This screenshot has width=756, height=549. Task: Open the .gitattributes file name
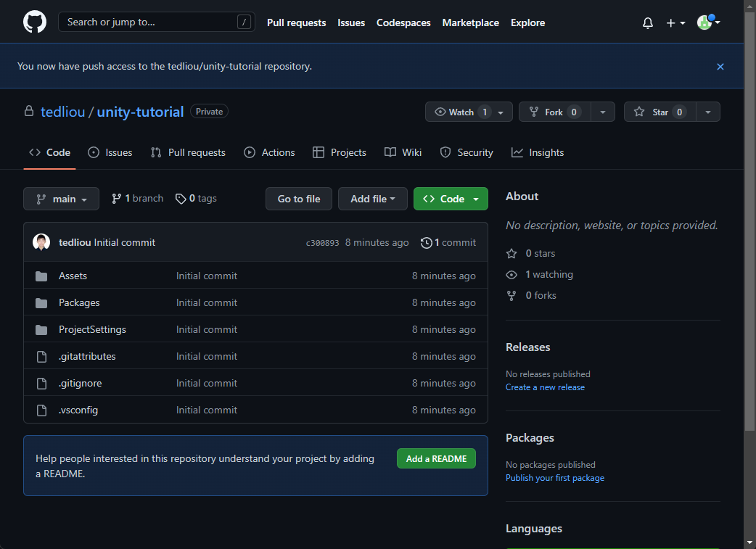click(87, 357)
